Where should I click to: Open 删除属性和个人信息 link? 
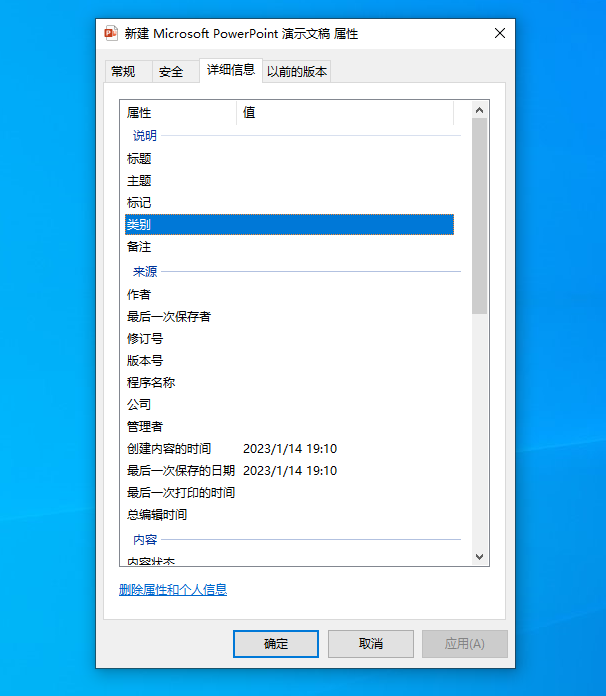tap(173, 589)
